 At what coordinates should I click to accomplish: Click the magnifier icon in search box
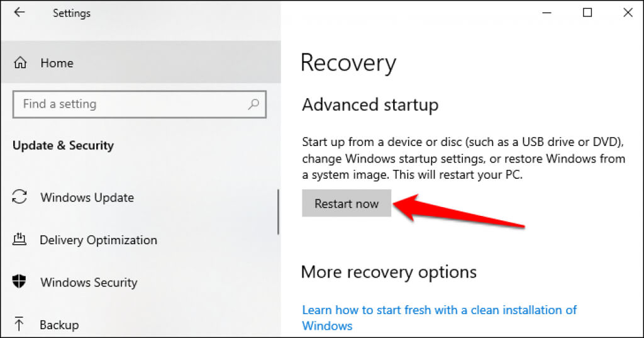coord(254,104)
